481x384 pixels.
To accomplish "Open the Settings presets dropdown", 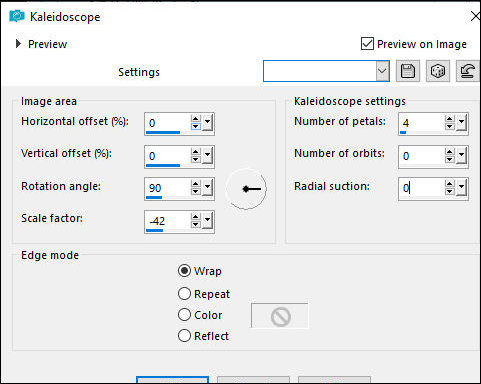I will [383, 71].
